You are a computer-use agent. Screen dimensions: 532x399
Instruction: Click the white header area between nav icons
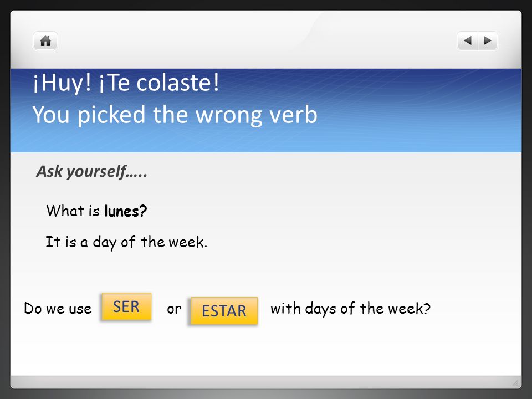tap(258, 40)
